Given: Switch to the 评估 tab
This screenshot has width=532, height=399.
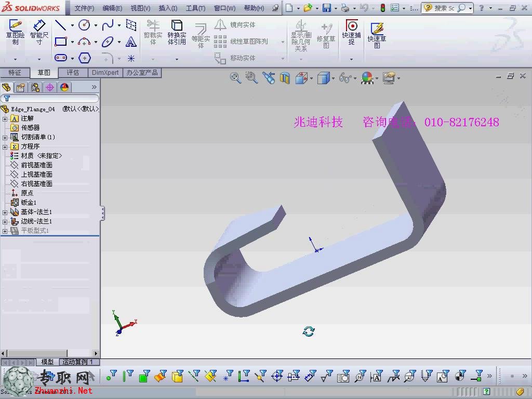Looking at the screenshot, I should click(73, 73).
